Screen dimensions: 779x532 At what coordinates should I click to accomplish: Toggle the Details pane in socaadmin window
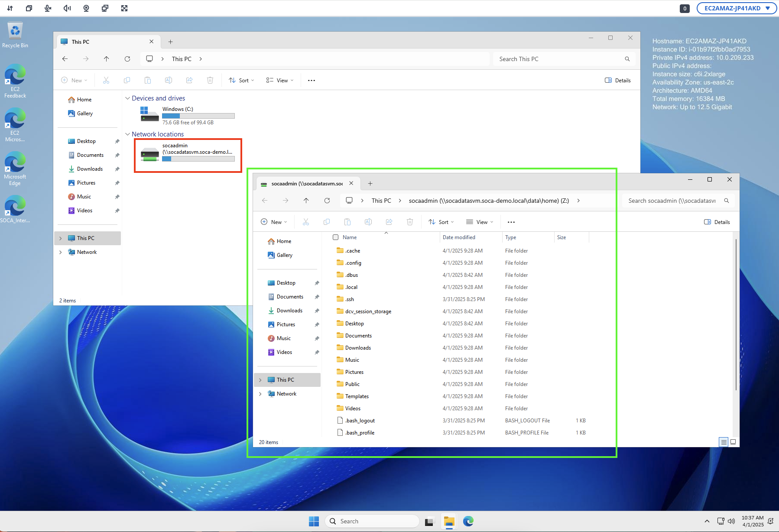point(717,222)
